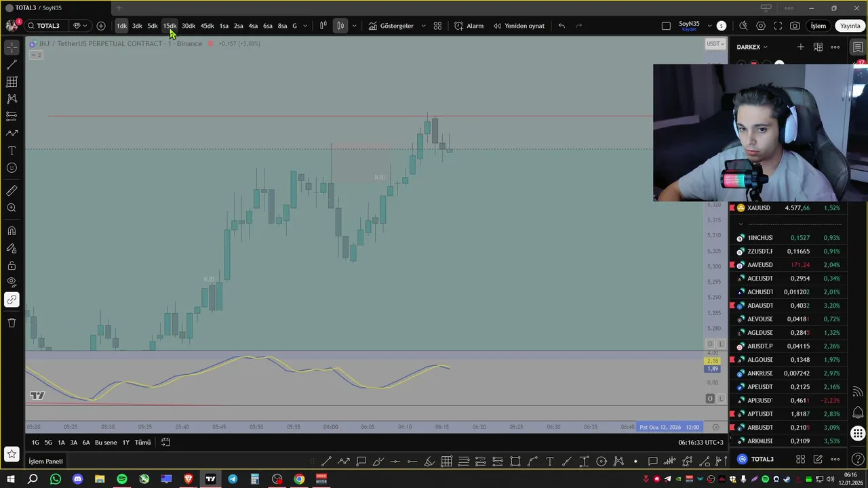Add a compare symbol with plus icon
The image size is (868, 488).
101,26
